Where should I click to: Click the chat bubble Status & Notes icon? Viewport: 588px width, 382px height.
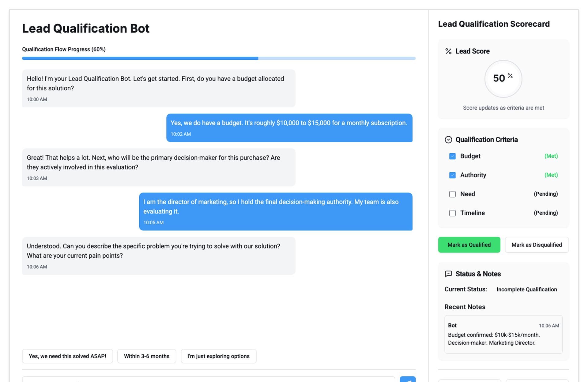point(448,274)
